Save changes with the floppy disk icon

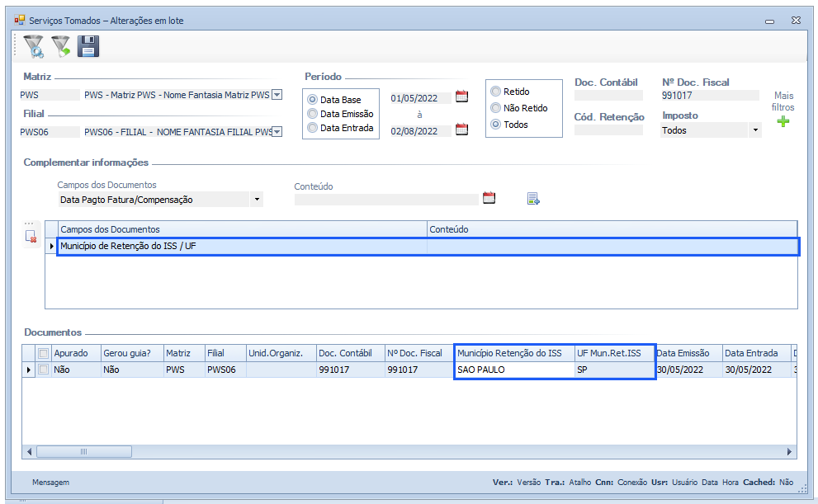tap(88, 47)
